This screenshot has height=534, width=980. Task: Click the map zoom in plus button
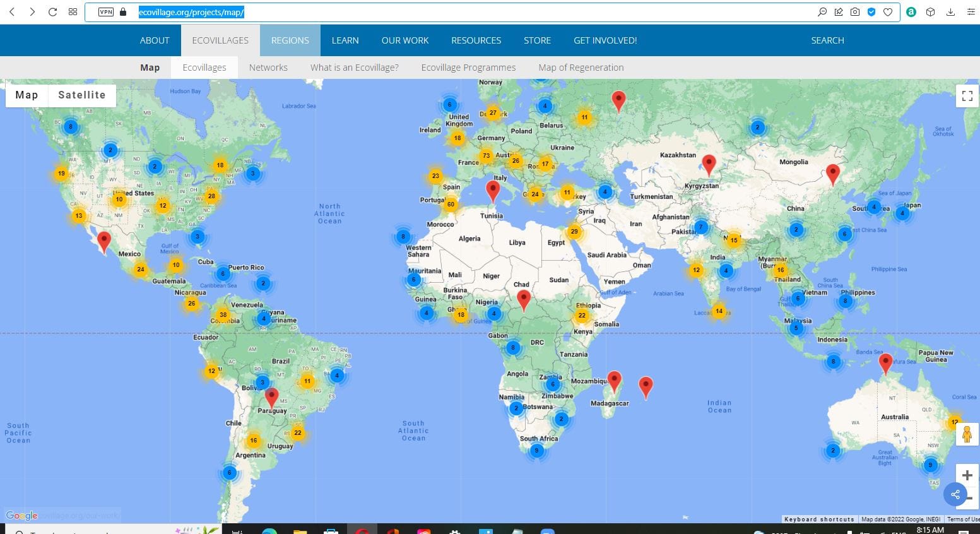tap(967, 475)
